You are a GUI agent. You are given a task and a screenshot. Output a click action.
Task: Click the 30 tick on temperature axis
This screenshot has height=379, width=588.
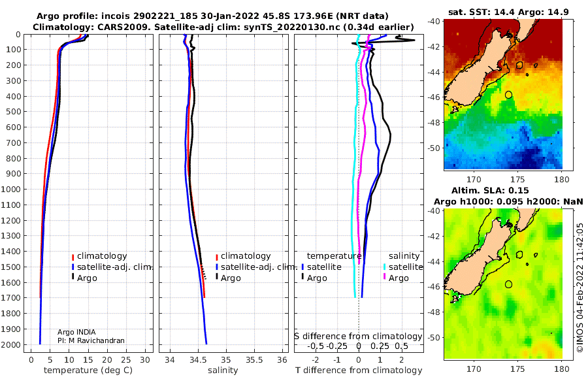pyautogui.click(x=145, y=360)
